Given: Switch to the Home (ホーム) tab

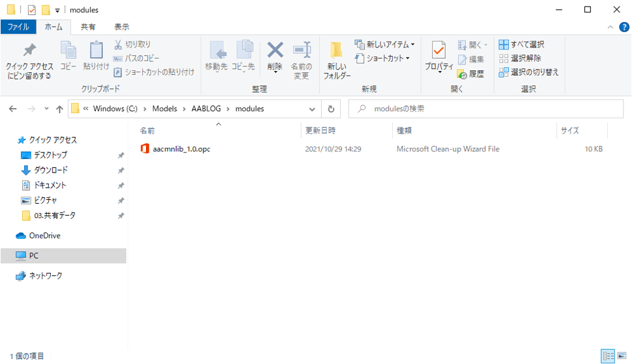Looking at the screenshot, I should pyautogui.click(x=53, y=27).
